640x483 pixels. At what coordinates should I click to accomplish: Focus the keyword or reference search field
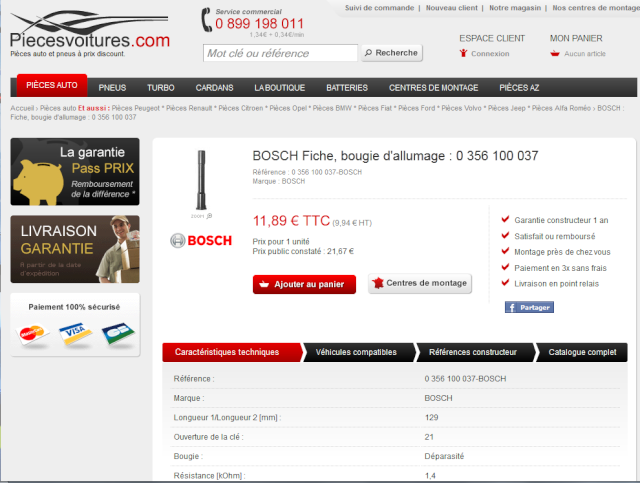[x=280, y=53]
